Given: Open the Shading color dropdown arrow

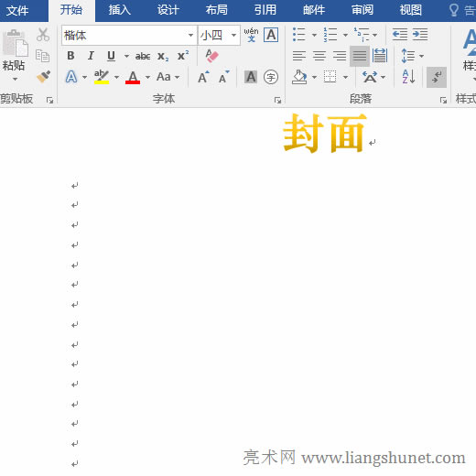Looking at the screenshot, I should pos(314,77).
